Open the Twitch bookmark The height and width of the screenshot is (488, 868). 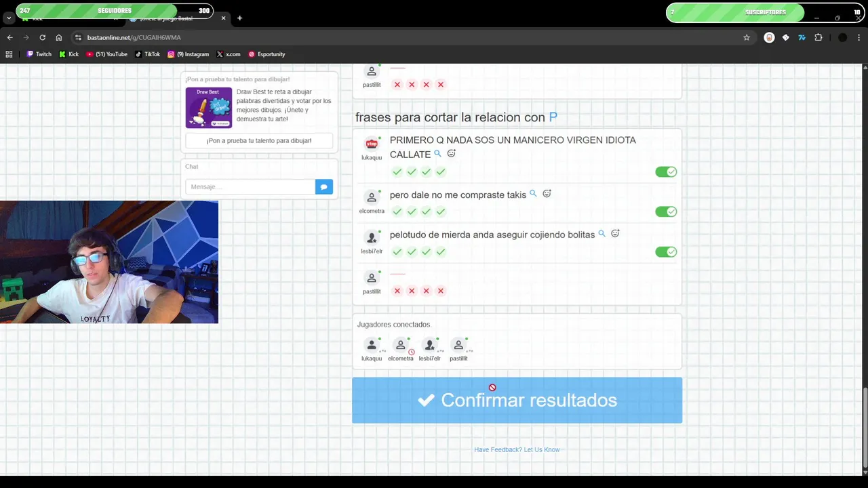[39, 54]
